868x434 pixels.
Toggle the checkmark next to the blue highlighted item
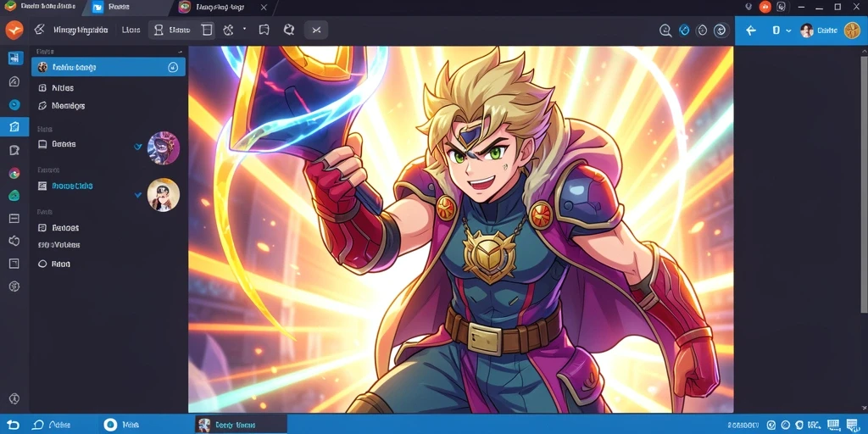[x=138, y=195]
